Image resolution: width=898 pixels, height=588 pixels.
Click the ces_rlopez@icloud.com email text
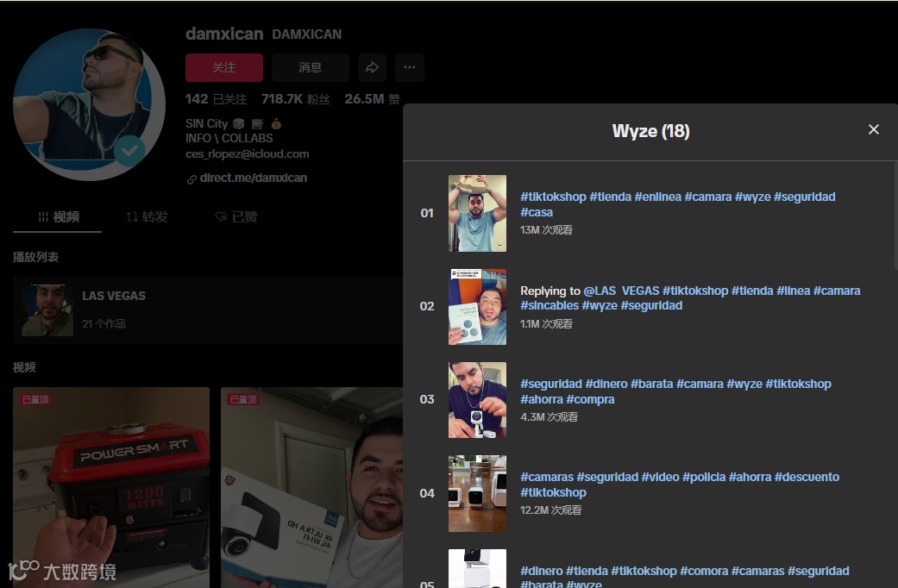pos(248,154)
